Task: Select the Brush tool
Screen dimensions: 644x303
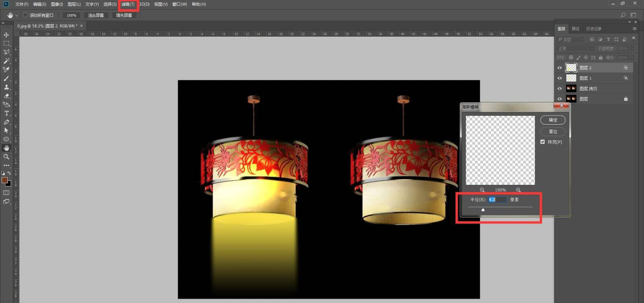Action: click(x=6, y=78)
